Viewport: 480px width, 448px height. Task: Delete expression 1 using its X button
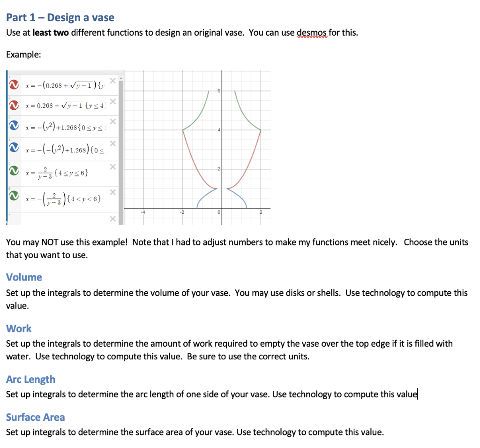pos(112,81)
